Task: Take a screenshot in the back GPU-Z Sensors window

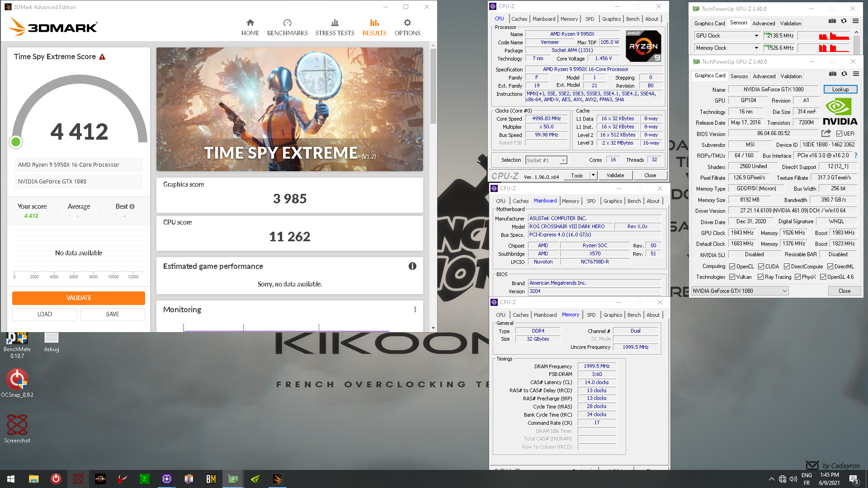Action: 832,21
